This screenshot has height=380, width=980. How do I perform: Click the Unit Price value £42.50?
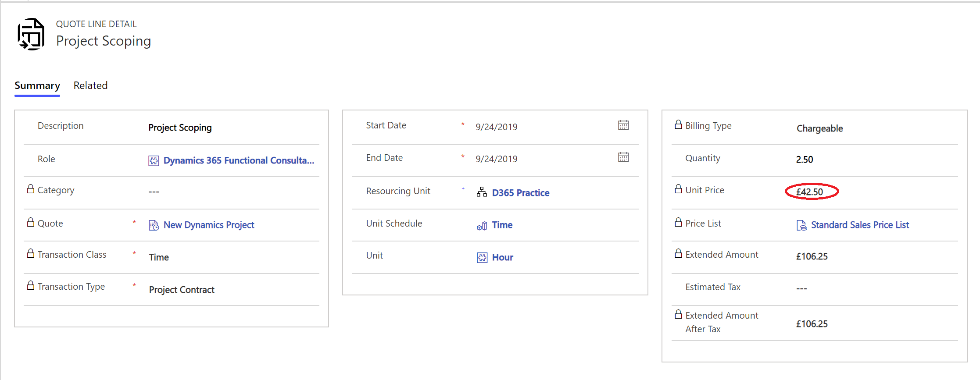[810, 192]
